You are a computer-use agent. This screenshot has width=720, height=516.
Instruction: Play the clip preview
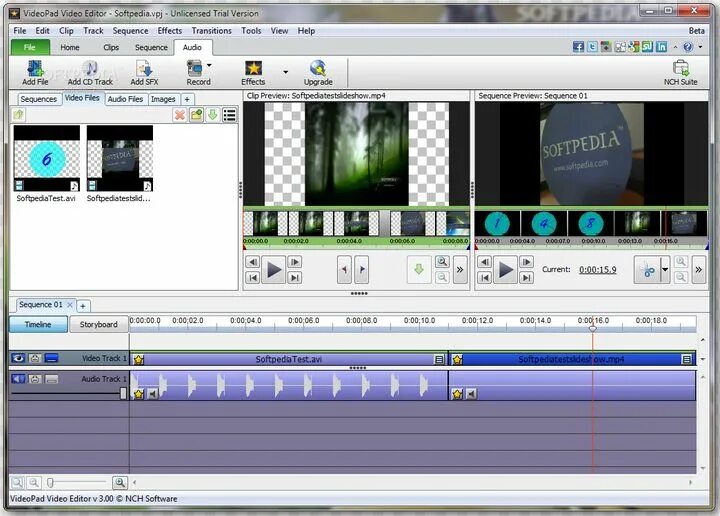click(x=274, y=269)
